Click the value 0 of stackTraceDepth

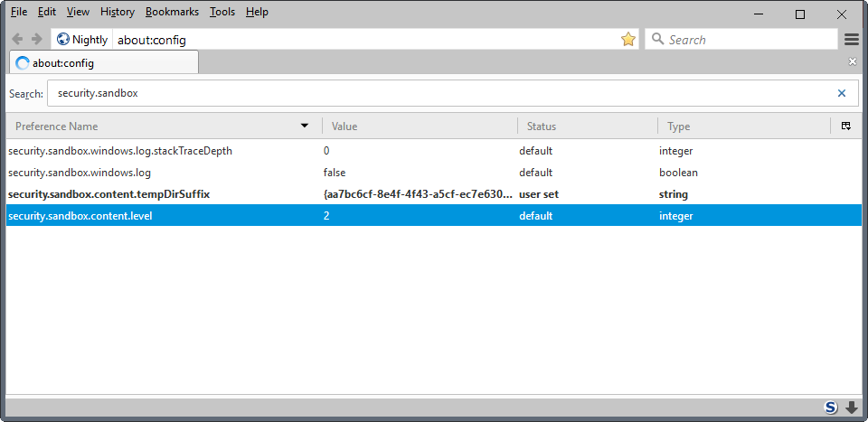326,150
